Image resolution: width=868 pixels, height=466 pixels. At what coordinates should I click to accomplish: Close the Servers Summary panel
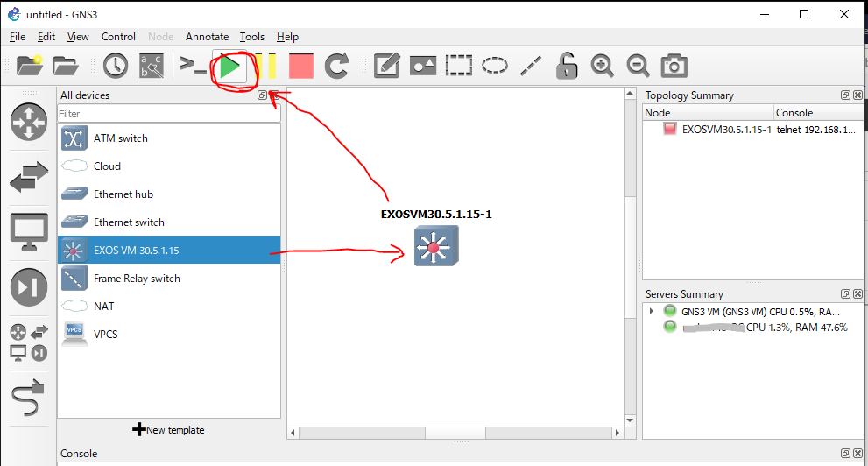pos(857,294)
